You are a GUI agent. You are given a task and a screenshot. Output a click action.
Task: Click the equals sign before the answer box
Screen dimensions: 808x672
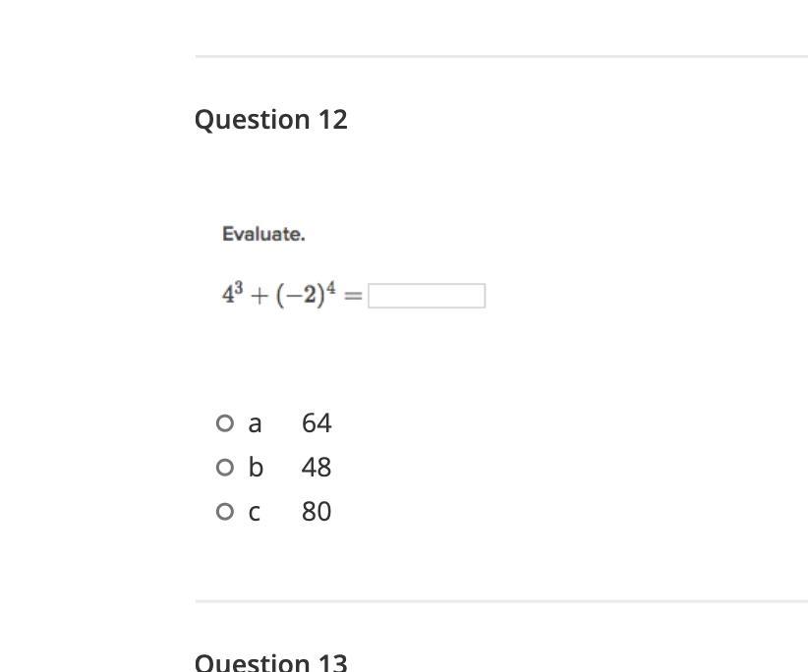(x=353, y=296)
